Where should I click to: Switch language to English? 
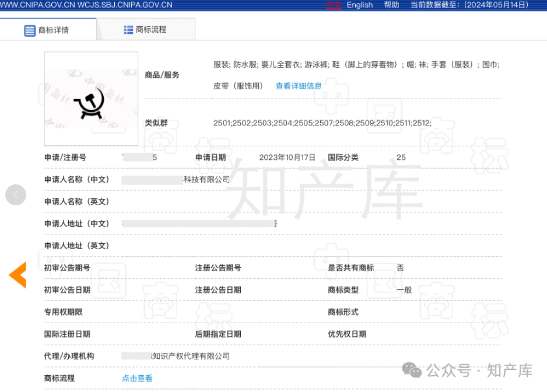click(360, 5)
